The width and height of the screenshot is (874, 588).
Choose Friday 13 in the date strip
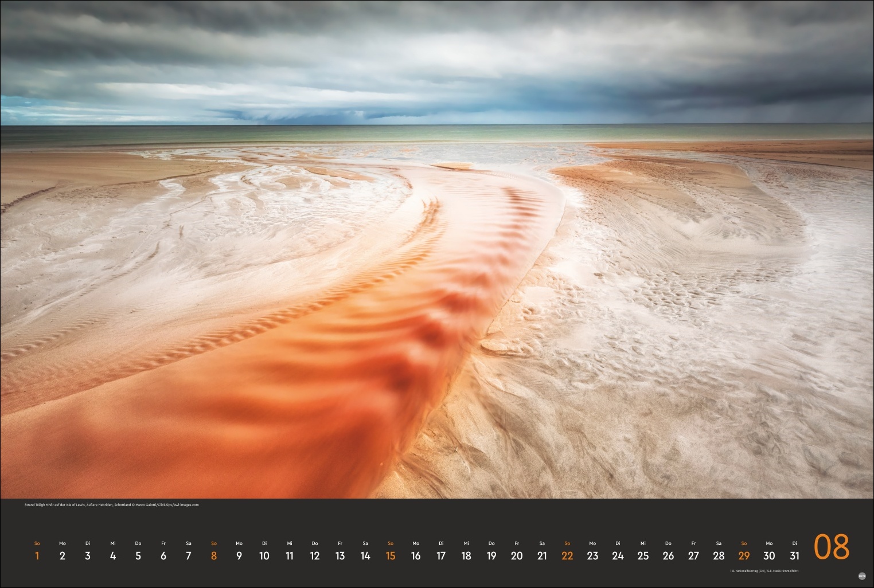(340, 555)
